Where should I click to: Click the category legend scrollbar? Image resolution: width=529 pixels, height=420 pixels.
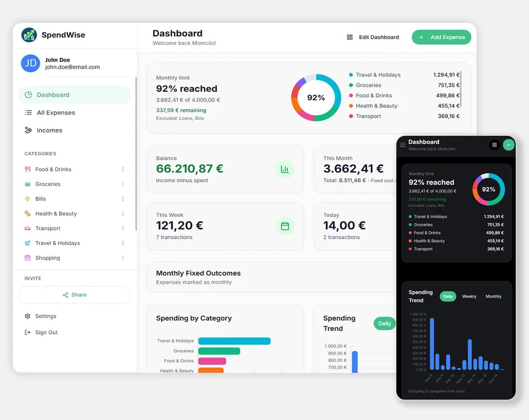460,89
